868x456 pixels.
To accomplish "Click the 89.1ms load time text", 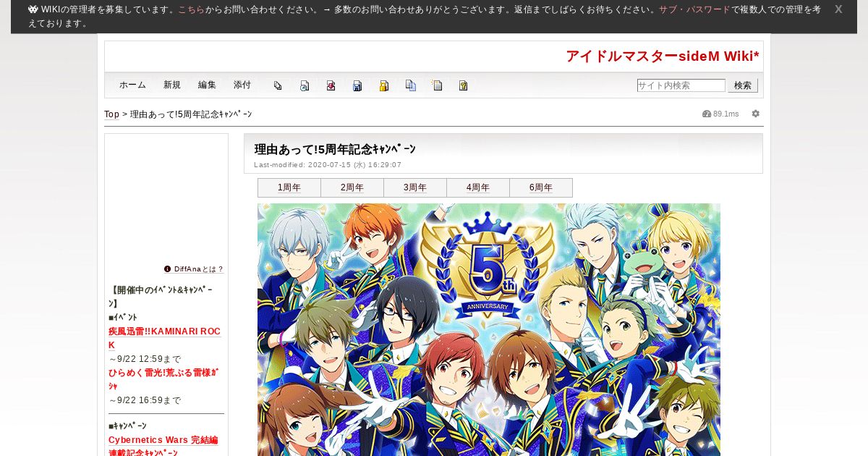I will point(726,114).
